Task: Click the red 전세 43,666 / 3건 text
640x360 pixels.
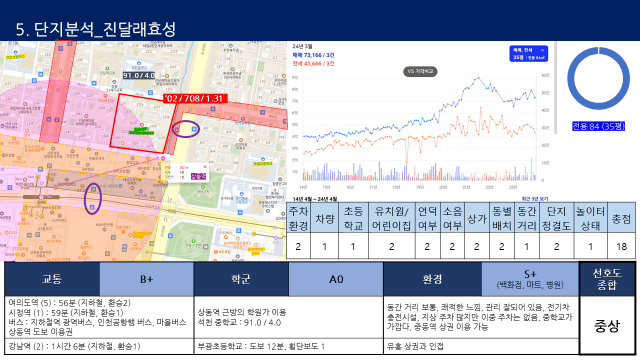Action: [313, 64]
